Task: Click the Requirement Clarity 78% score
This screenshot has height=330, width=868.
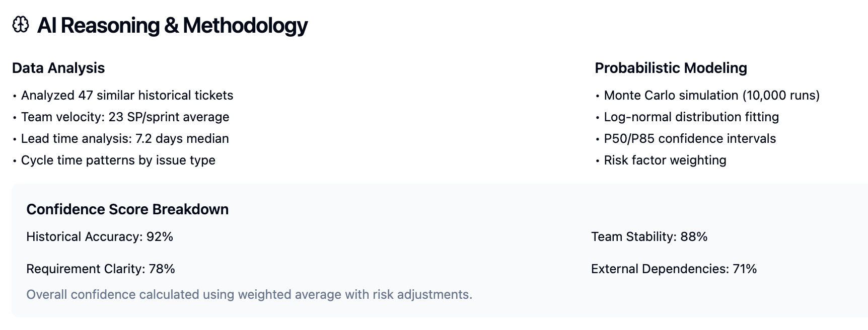Action: tap(101, 269)
